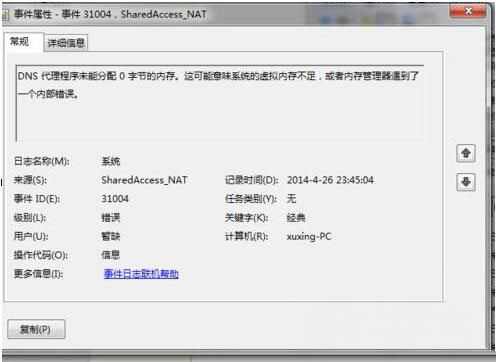Click the 记录时间(D) label

252,180
